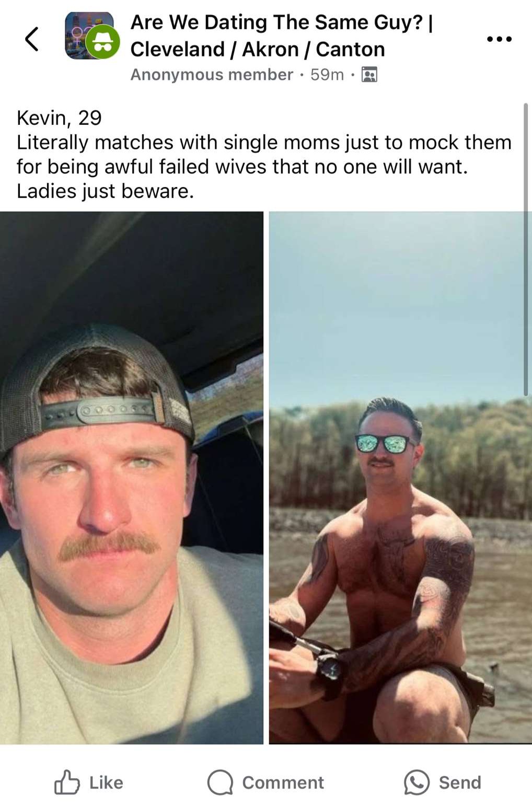532x809 pixels.
Task: Open the three-dot post options menu
Action: [499, 39]
